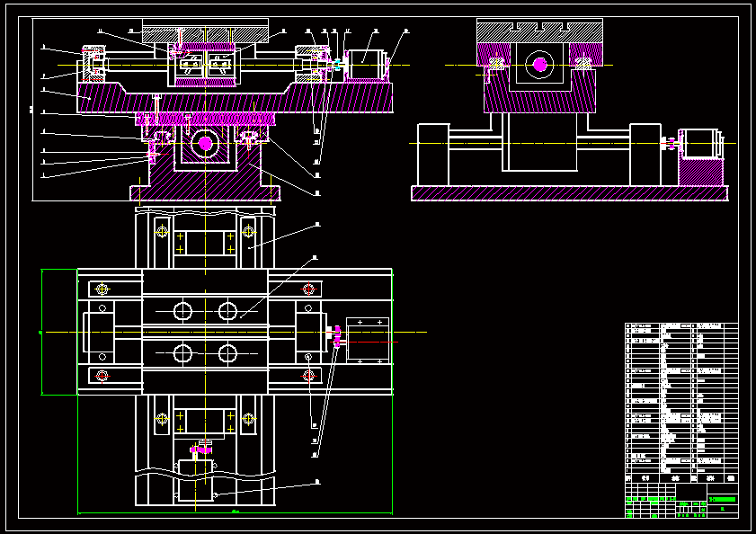The image size is (756, 534).
Task: Select the hatched motor bracket in the side view
Action: [700, 172]
